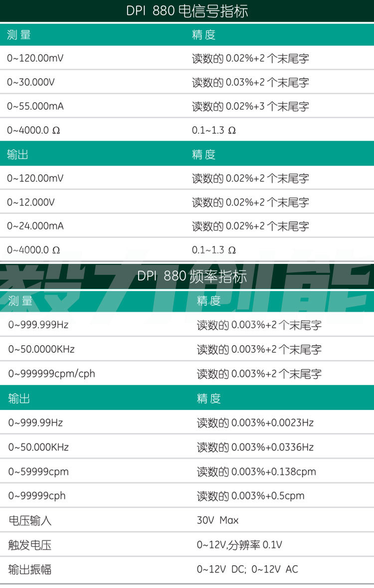
Task: Click the title "DPI 880 电信号指标"
Action: (187, 11)
